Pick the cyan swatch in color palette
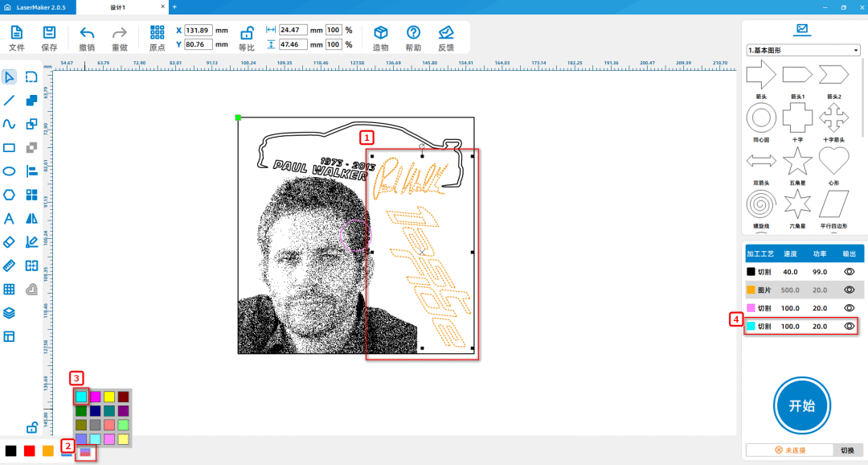 [x=81, y=397]
